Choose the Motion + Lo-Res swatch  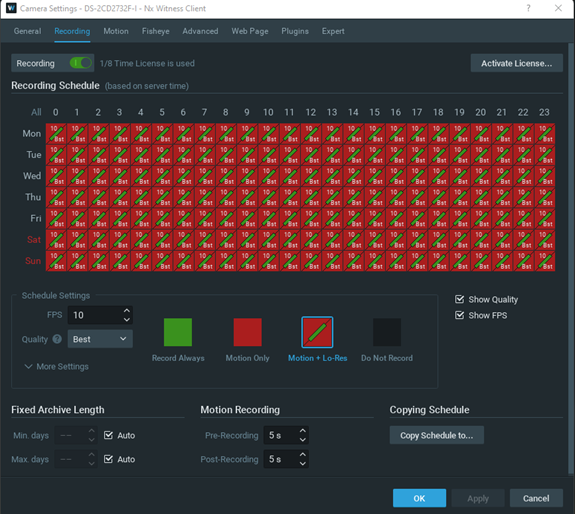317,332
